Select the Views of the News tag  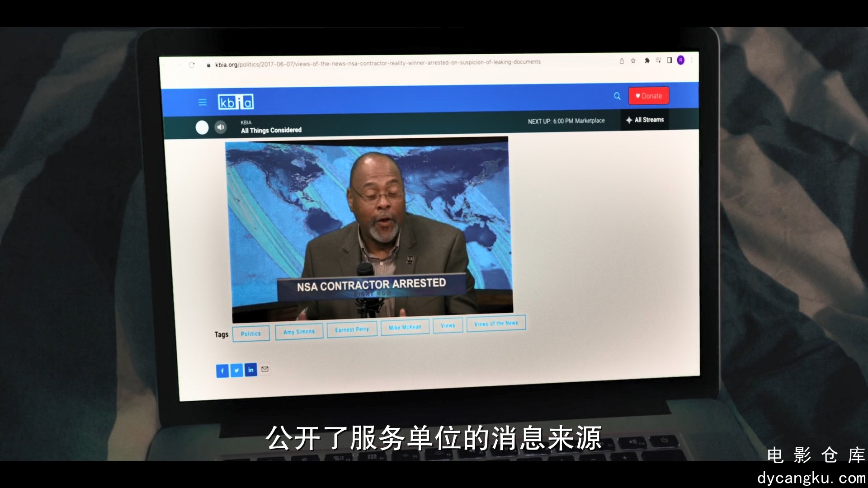[x=496, y=323]
